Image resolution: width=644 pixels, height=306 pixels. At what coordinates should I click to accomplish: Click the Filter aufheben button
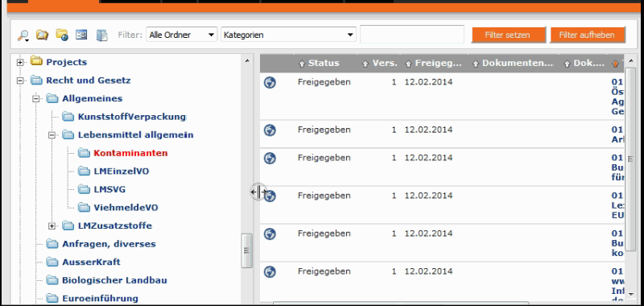[587, 35]
